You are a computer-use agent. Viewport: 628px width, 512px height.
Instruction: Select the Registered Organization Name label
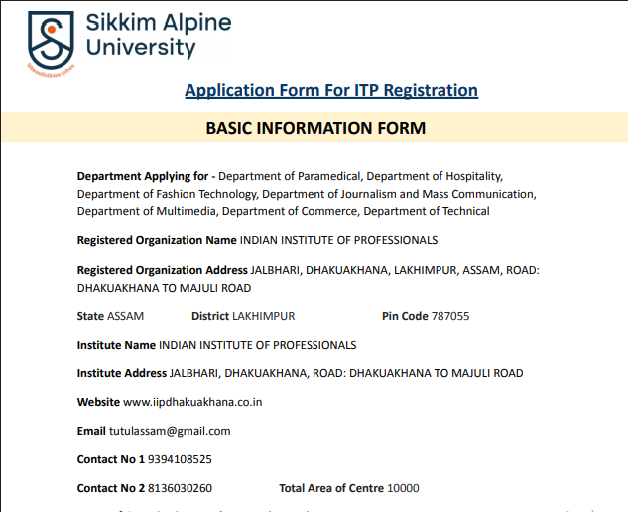[x=156, y=240]
